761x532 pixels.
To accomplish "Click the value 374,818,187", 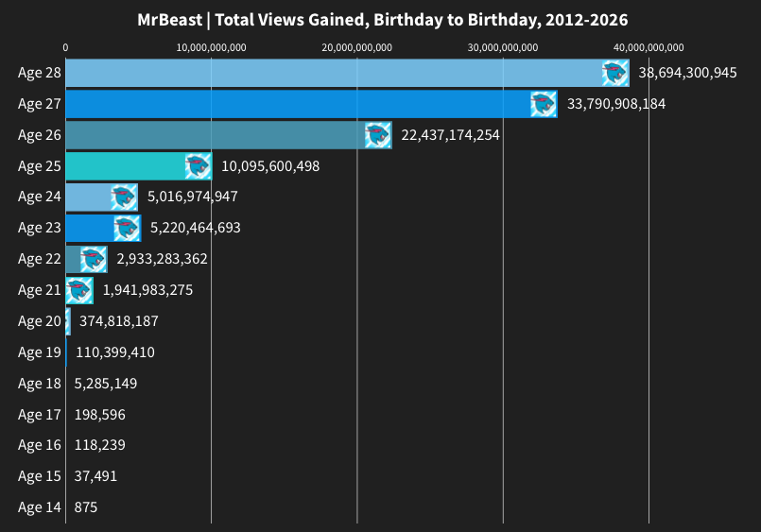I will (119, 321).
